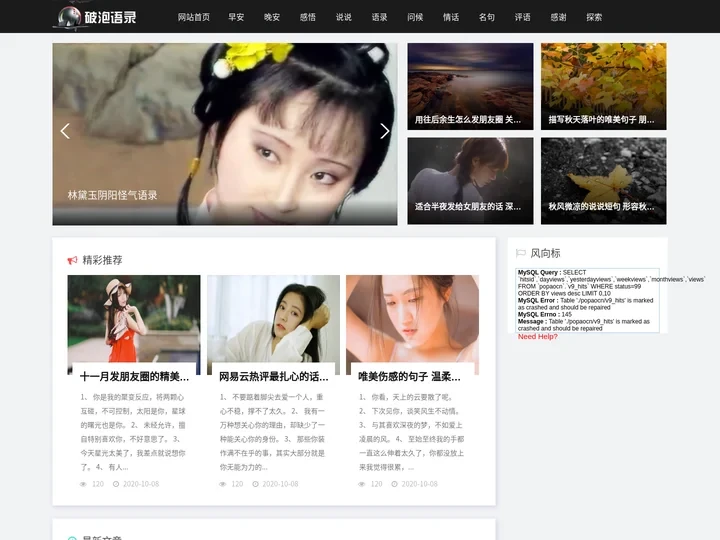720x540 pixels.
Task: Click the 破泡语录 site logo
Action: (x=95, y=17)
